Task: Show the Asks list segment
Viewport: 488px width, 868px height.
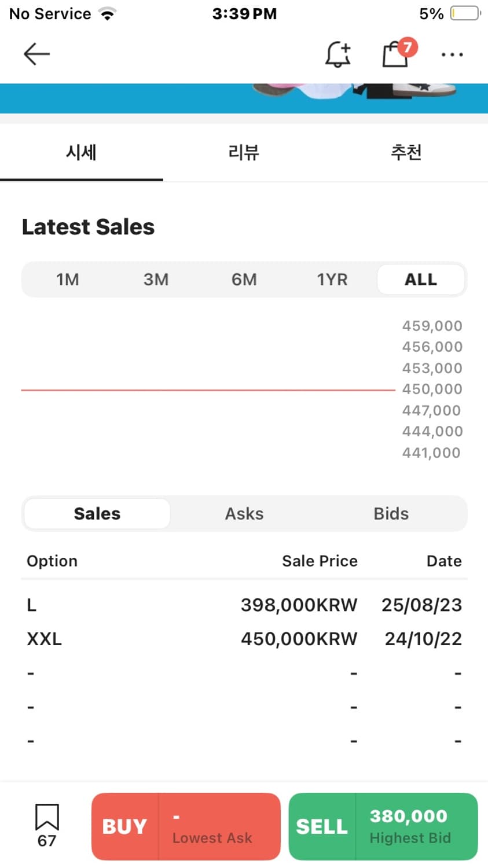Action: click(244, 514)
